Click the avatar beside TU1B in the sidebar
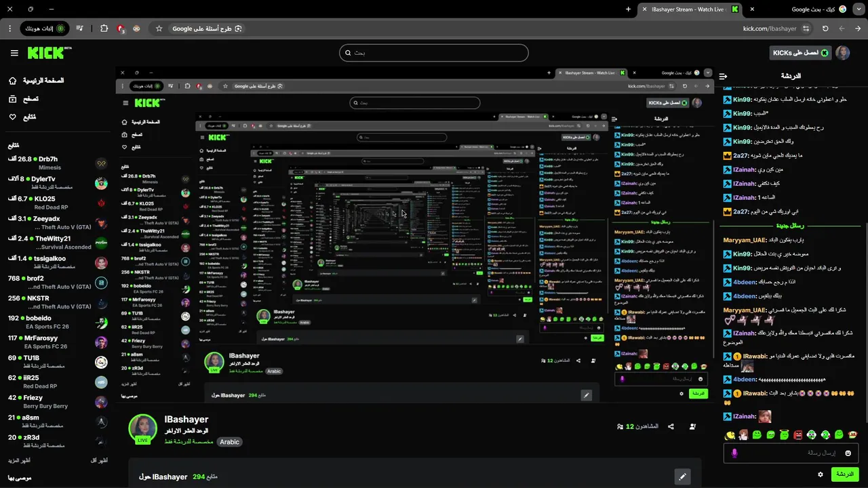The width and height of the screenshot is (868, 488). pyautogui.click(x=101, y=362)
